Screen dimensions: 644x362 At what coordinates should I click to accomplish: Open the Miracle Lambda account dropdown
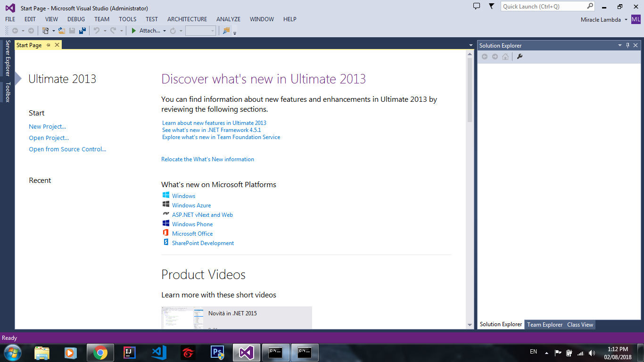(x=626, y=20)
